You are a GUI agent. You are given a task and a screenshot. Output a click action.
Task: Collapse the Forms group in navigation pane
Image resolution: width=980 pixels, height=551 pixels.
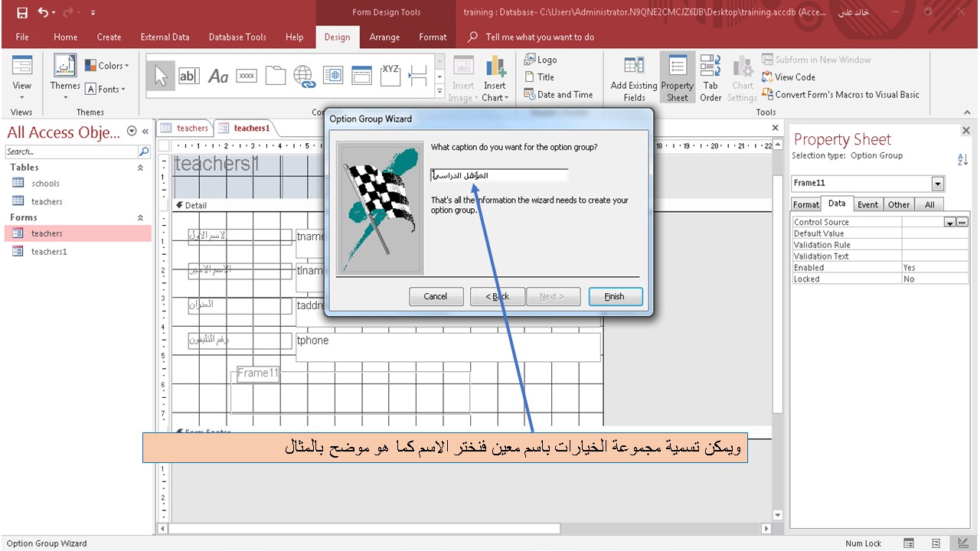[x=140, y=218]
